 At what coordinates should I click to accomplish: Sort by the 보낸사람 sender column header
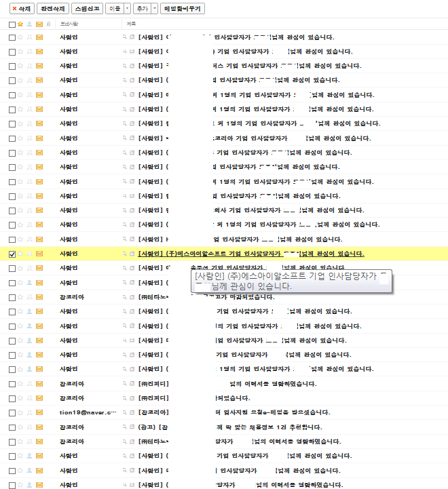point(69,24)
